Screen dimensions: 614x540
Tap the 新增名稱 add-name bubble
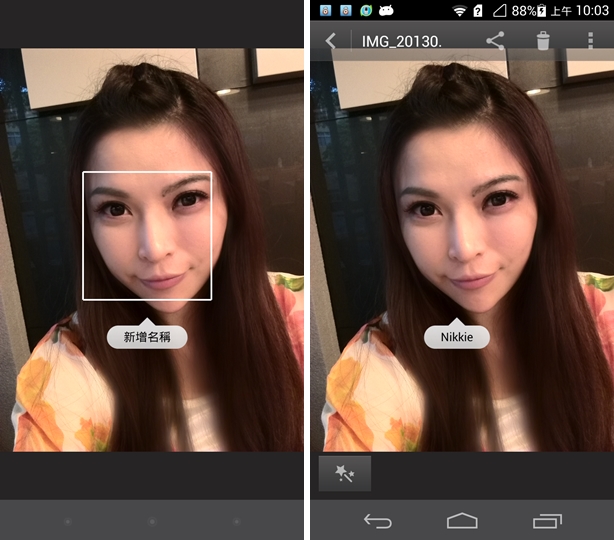point(147,336)
